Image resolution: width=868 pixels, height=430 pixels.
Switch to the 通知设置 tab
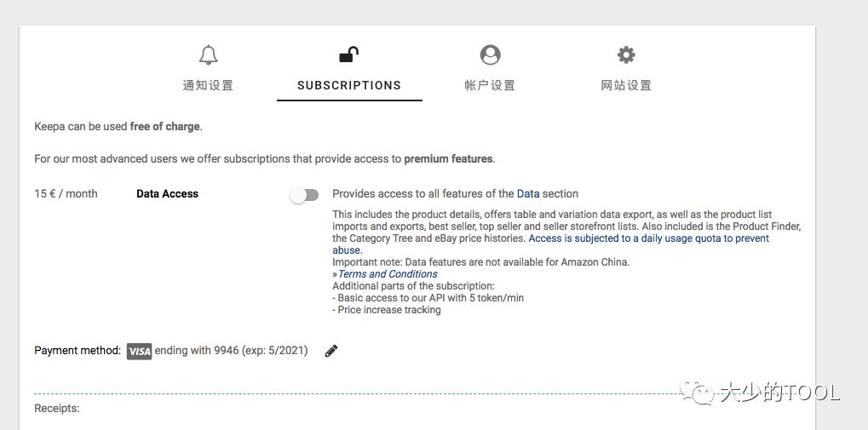(208, 85)
